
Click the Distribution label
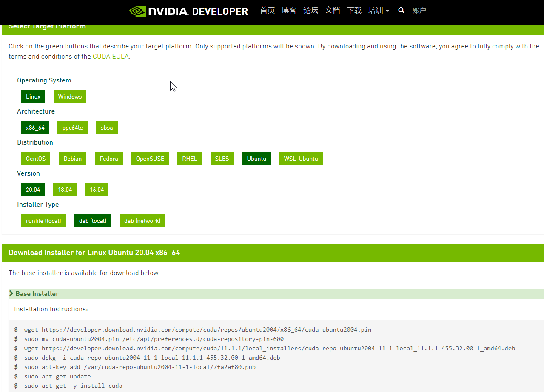coord(35,142)
